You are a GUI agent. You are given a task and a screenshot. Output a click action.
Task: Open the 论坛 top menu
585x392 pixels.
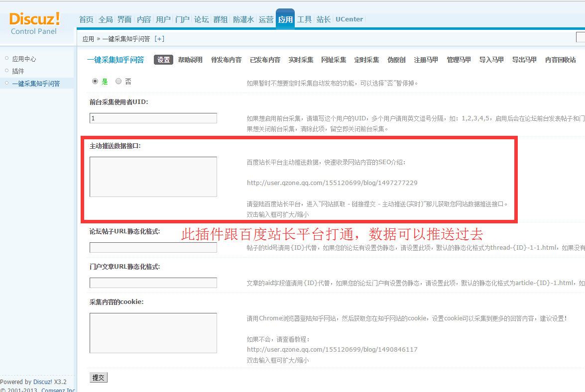tap(202, 19)
